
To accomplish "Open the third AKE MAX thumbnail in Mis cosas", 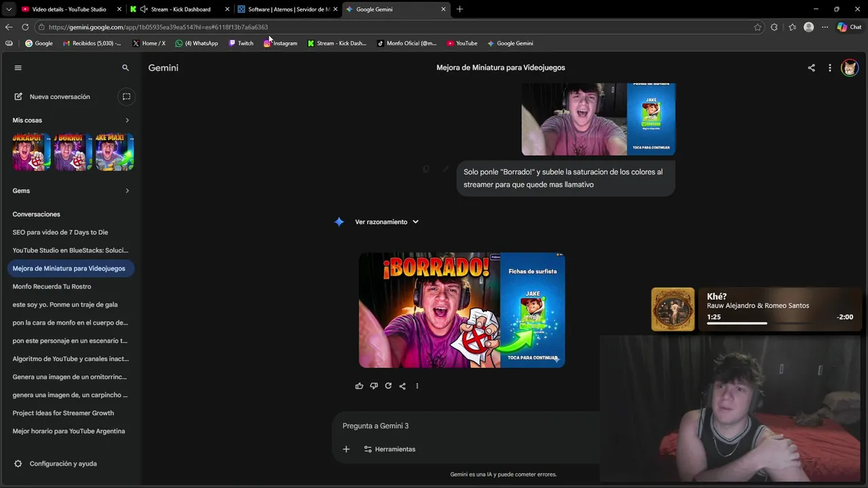I will 115,152.
